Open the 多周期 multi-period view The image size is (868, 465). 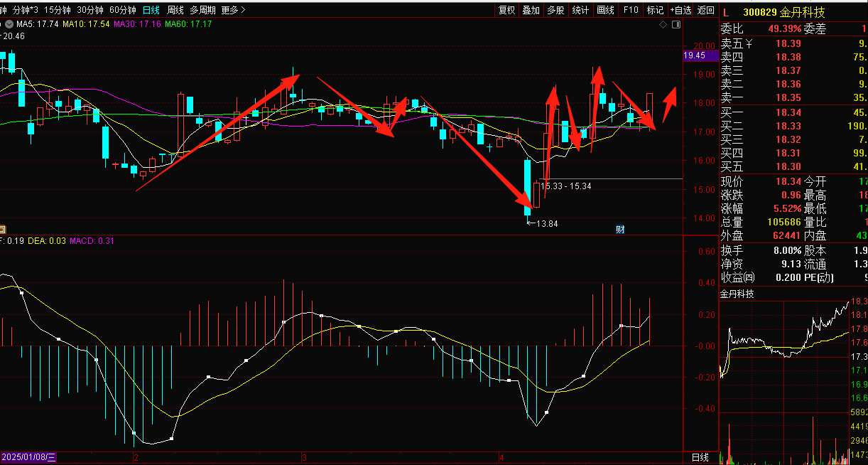point(202,10)
